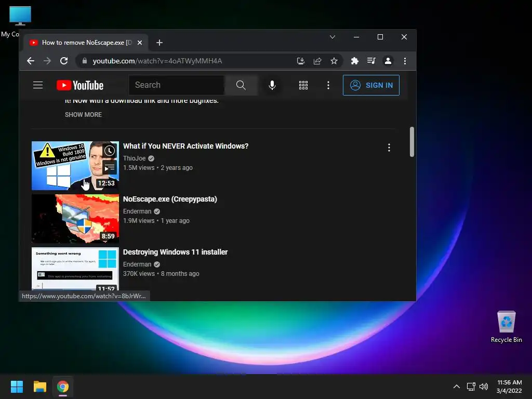The image size is (532, 399).
Task: Open YouTube hamburger guide menu
Action: (x=38, y=85)
